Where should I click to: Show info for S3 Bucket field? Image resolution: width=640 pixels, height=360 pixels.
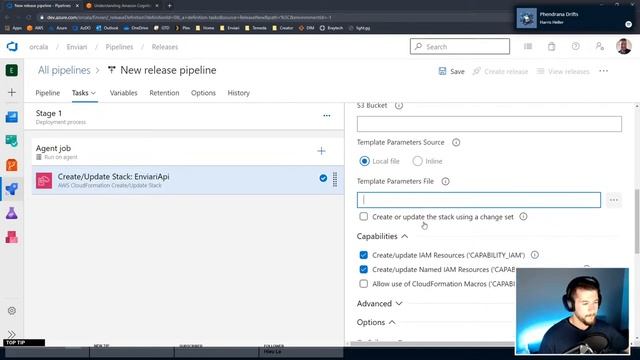pos(399,106)
